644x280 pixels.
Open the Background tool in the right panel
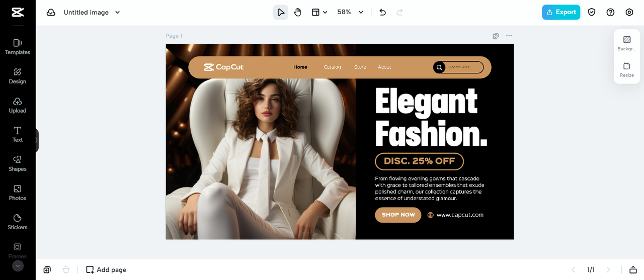627,43
